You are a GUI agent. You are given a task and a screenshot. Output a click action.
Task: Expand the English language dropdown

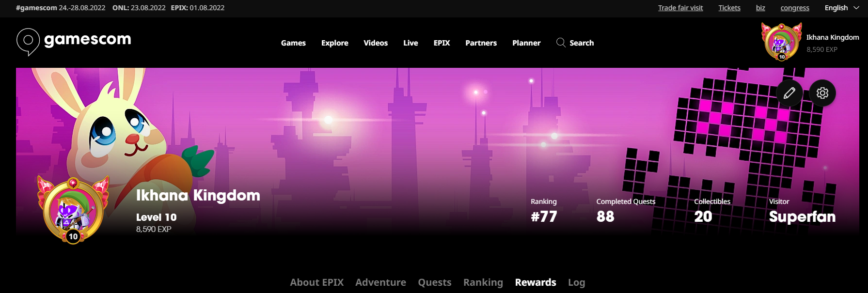pyautogui.click(x=842, y=8)
